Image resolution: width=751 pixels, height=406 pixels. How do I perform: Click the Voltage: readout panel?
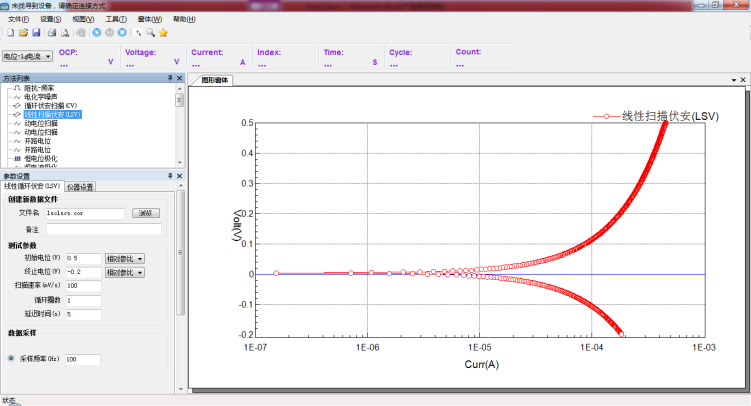153,57
